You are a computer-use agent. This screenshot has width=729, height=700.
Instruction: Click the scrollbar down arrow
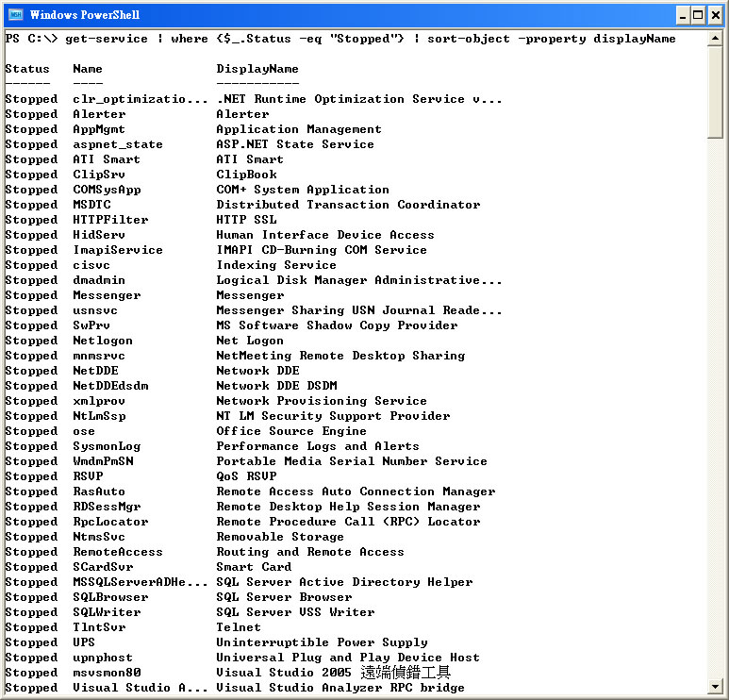coord(715,686)
